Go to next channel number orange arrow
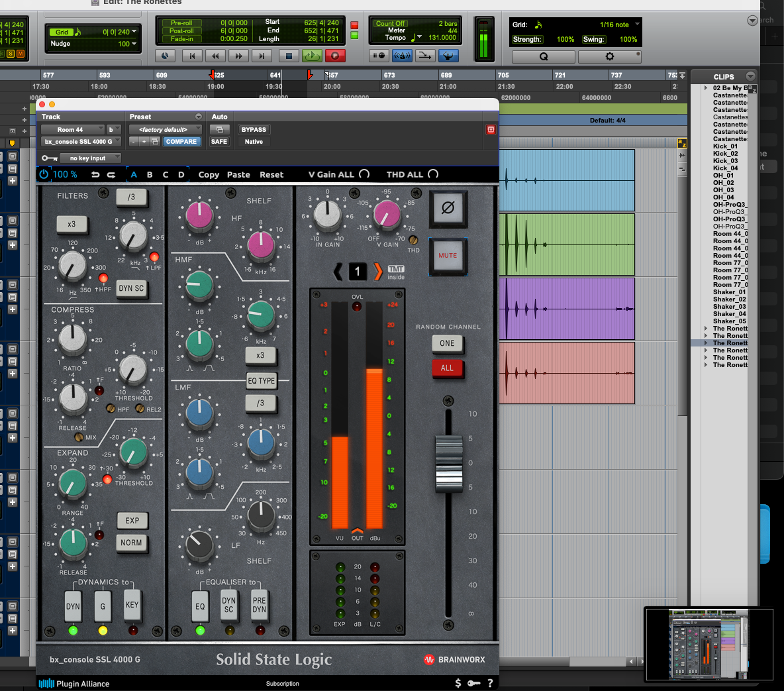The height and width of the screenshot is (691, 784). click(379, 271)
